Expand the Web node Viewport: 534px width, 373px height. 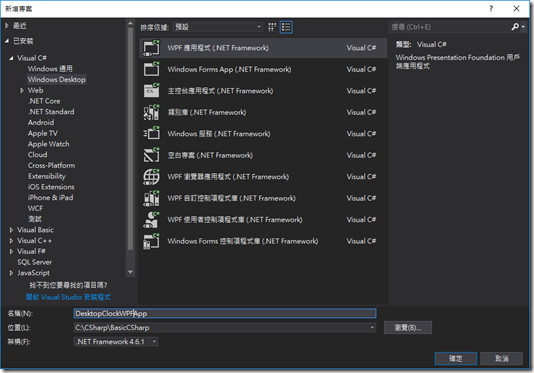(22, 91)
